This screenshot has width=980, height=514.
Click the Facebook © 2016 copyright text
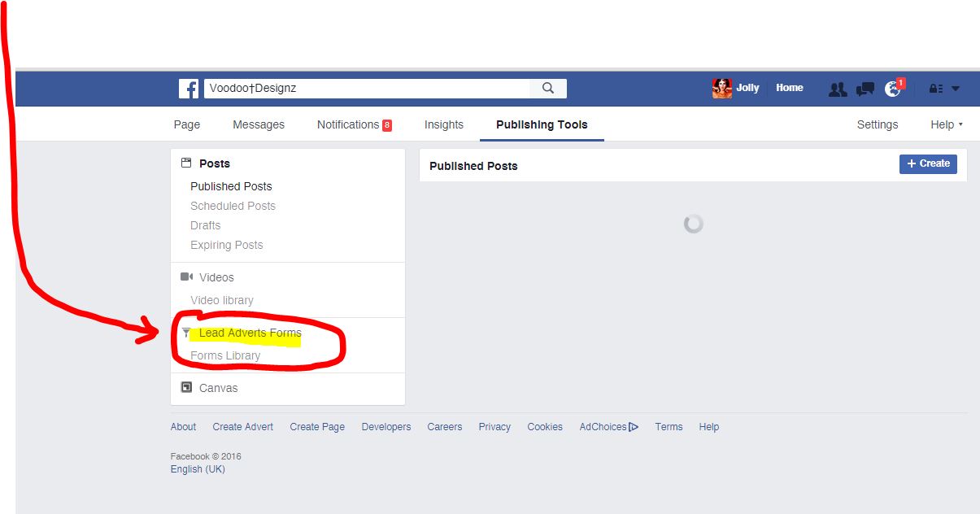pyautogui.click(x=206, y=456)
